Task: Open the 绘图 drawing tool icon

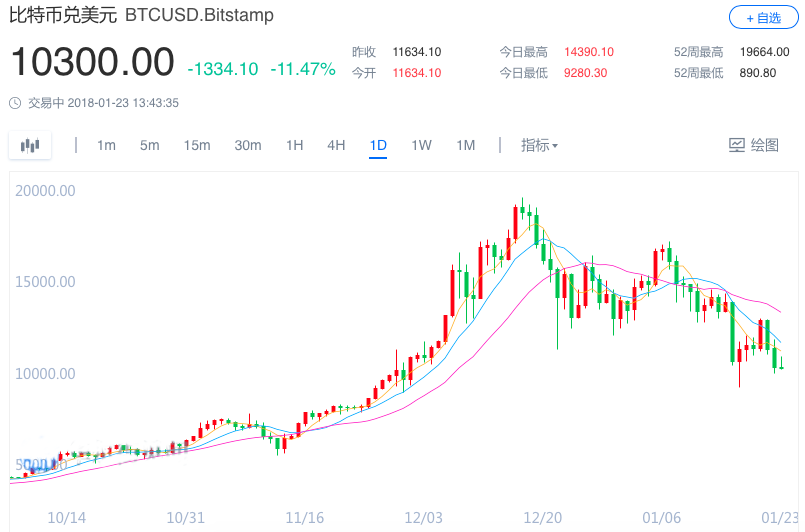Action: (737, 145)
